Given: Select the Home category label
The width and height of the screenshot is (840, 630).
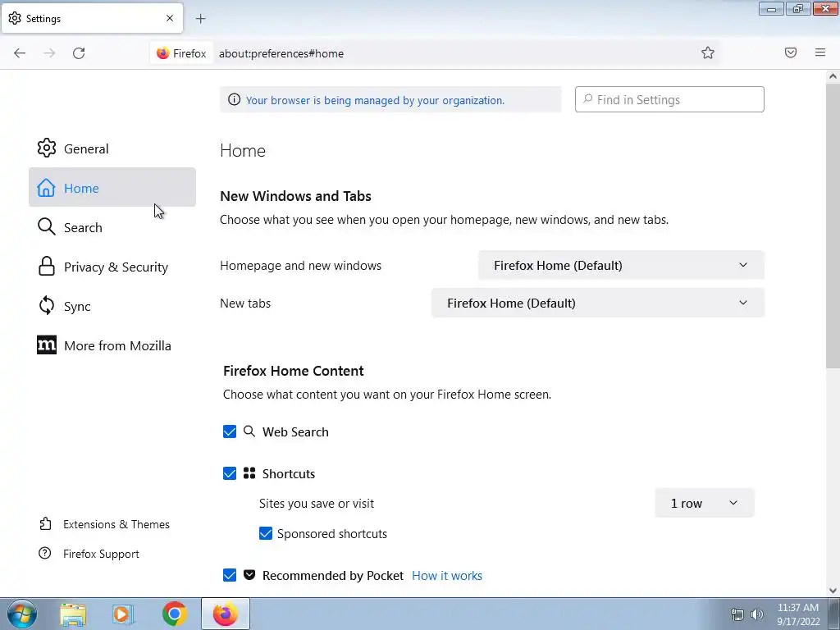Looking at the screenshot, I should (x=81, y=188).
